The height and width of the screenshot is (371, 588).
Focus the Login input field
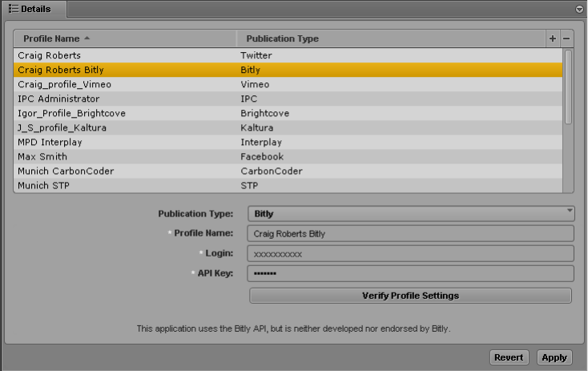410,253
